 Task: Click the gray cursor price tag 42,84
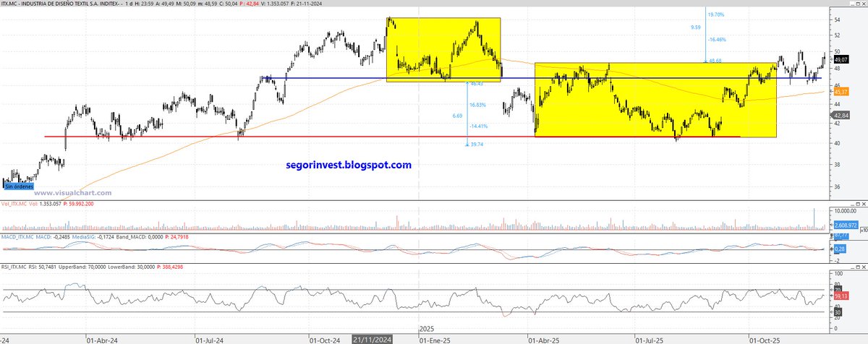click(840, 115)
